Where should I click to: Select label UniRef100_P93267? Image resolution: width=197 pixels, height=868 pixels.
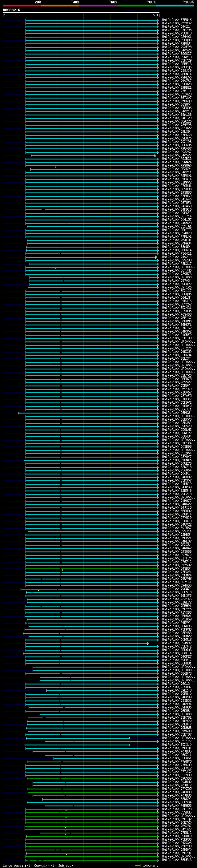pos(176,152)
